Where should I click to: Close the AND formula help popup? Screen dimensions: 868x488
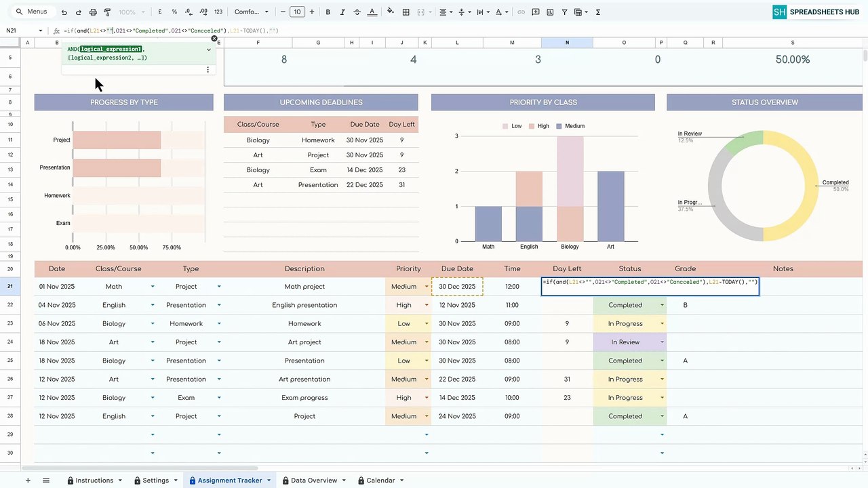coord(214,39)
